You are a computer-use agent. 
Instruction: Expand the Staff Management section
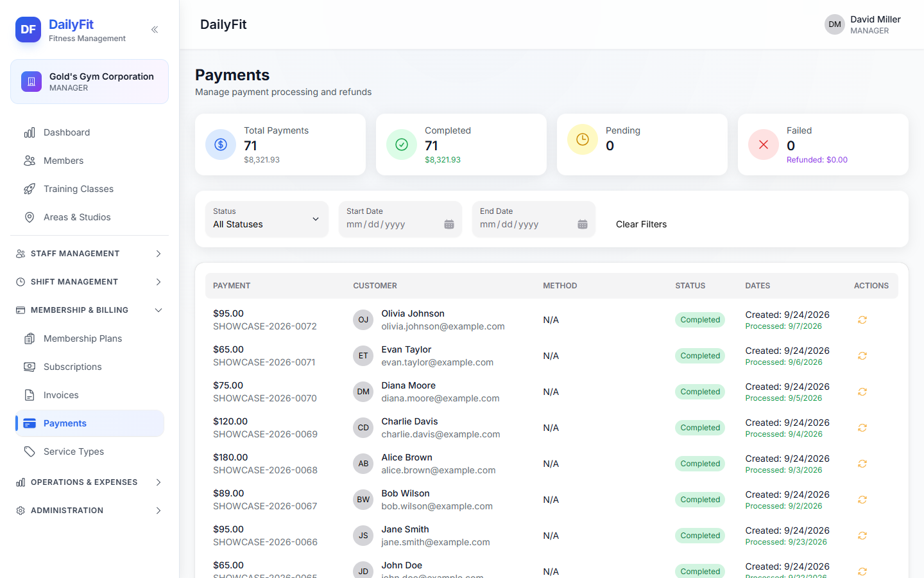coord(89,254)
